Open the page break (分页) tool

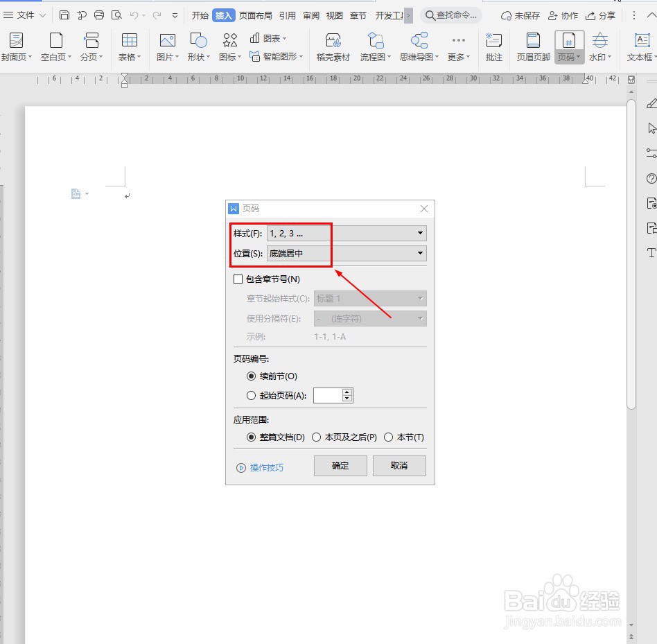click(91, 47)
